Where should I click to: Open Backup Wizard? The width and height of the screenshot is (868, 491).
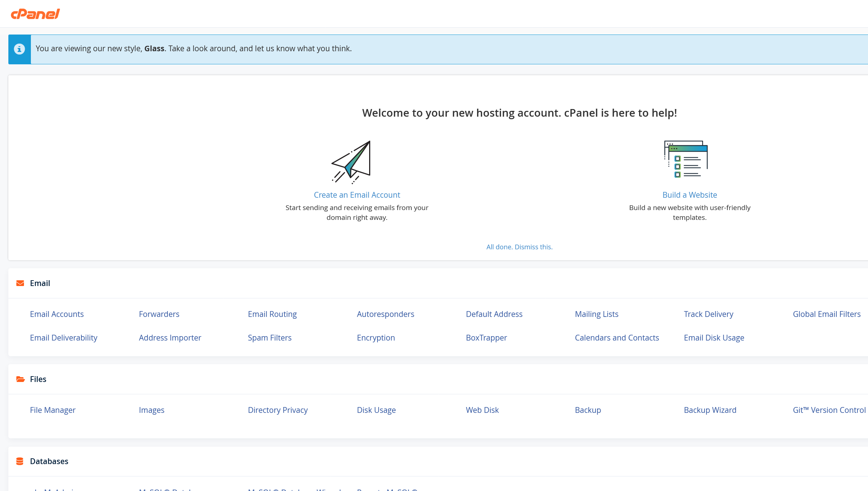[x=710, y=410]
